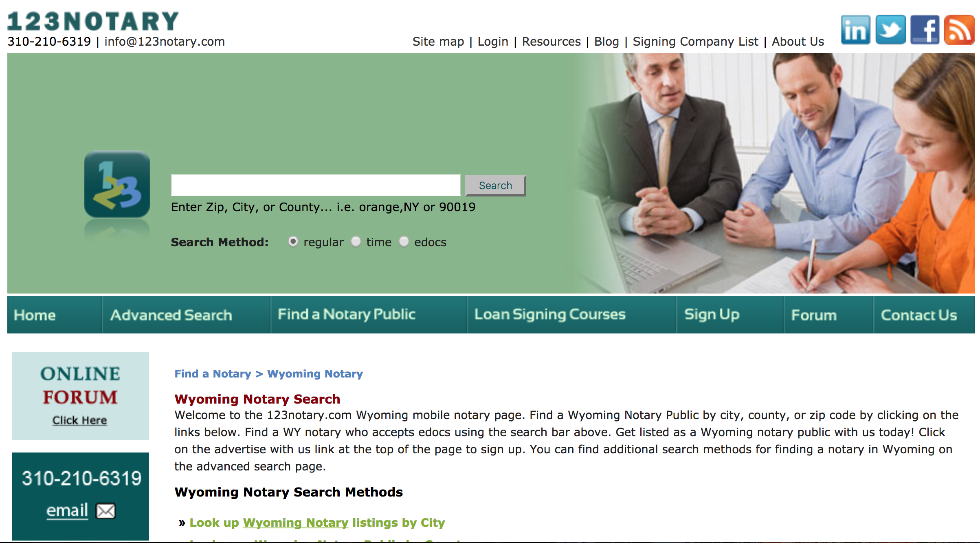Click the header phone number 310-210-6319
This screenshot has width=980, height=543.
pyautogui.click(x=49, y=42)
